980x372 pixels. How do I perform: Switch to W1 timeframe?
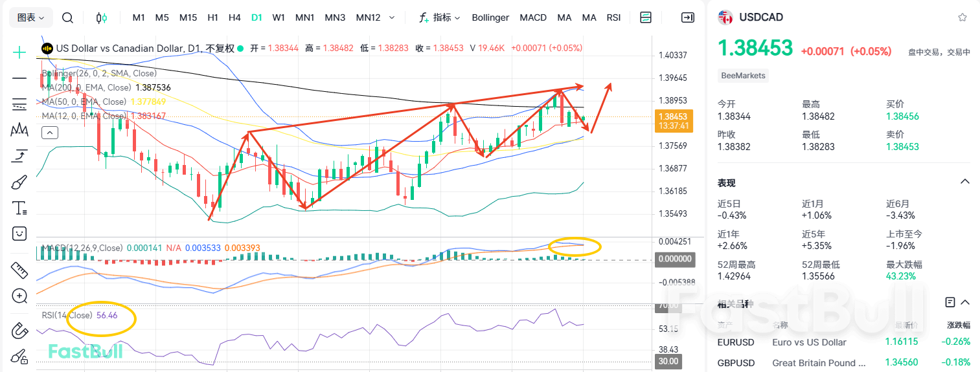[279, 17]
